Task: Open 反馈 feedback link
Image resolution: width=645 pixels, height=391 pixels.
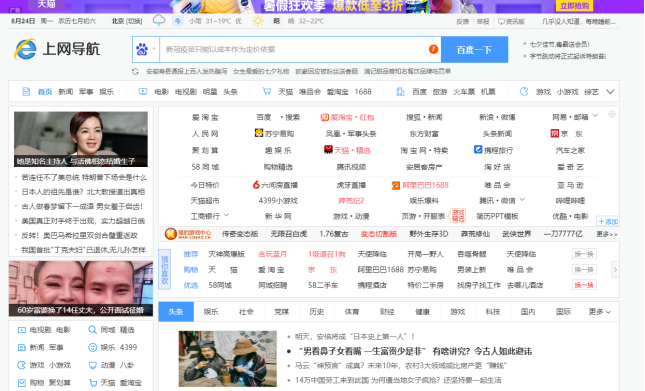Action: (462, 21)
